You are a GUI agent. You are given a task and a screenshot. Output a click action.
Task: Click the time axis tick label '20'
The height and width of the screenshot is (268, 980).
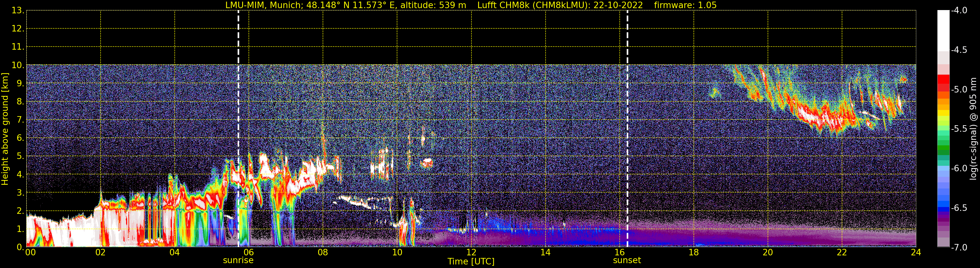(768, 252)
